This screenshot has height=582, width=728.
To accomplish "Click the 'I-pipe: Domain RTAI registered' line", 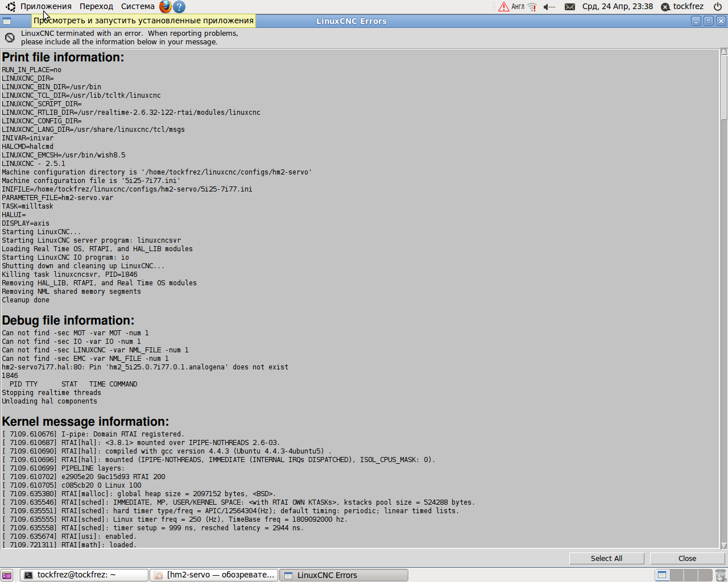I will pos(93,434).
